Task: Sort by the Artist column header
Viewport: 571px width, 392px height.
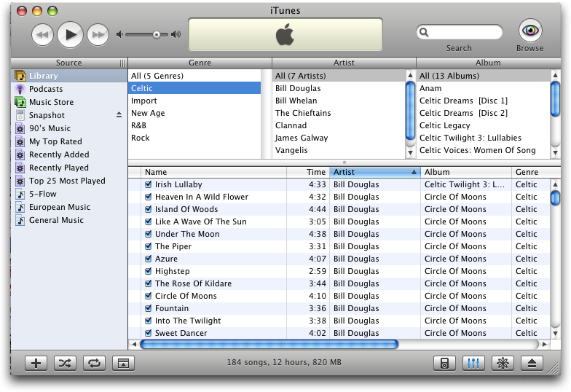Action: point(375,172)
